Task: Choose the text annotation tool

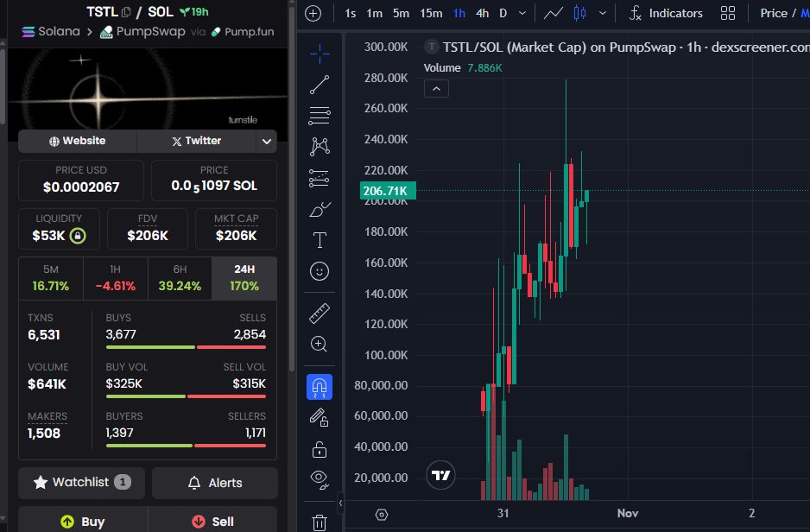Action: coord(320,239)
